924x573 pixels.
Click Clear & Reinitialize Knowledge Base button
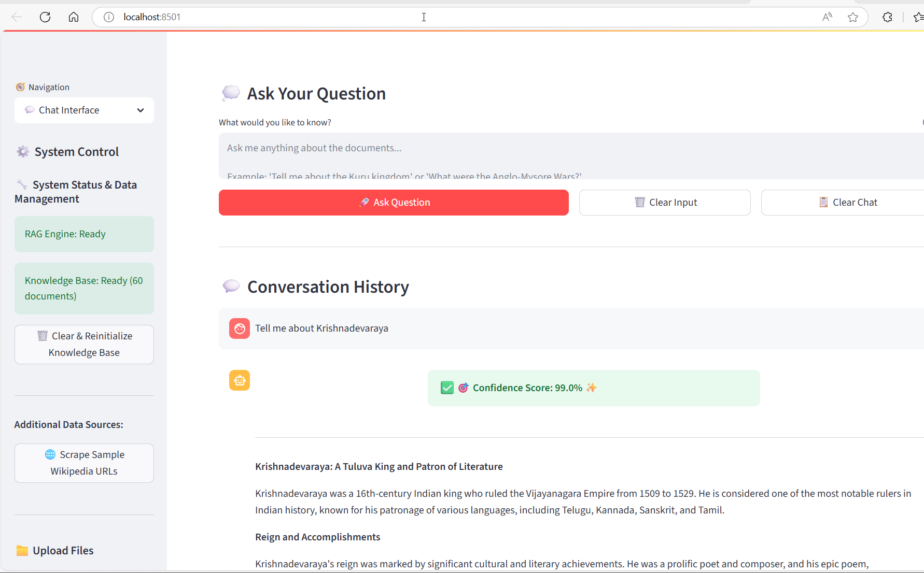[x=84, y=345]
